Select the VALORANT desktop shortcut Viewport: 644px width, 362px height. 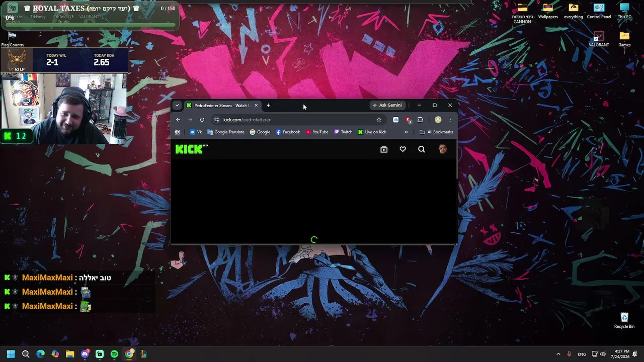599,40
